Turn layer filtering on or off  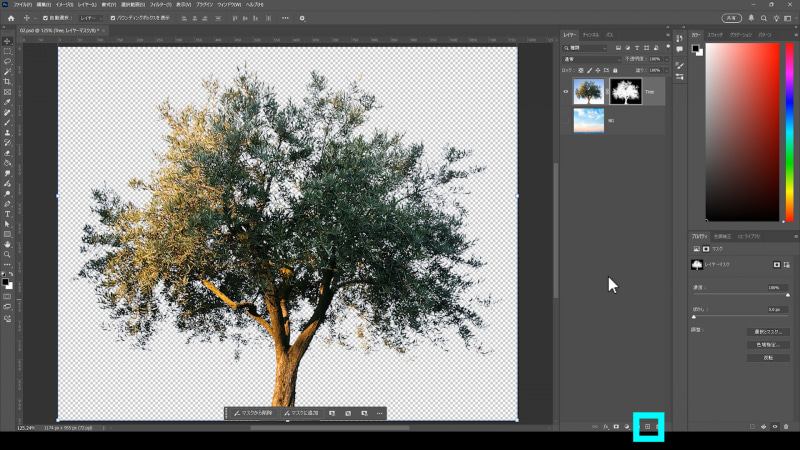(668, 46)
